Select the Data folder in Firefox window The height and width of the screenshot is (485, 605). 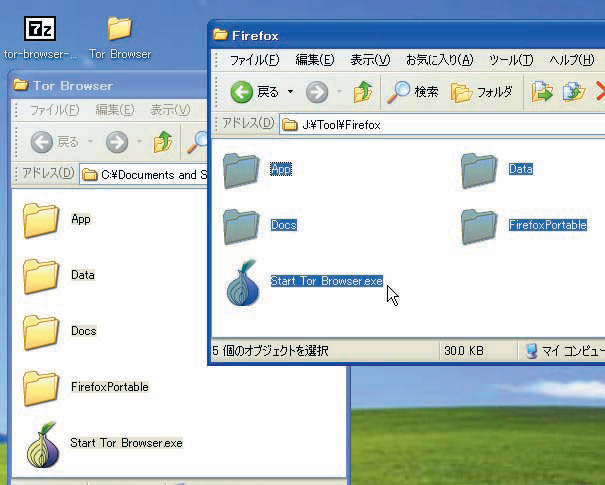coord(479,171)
